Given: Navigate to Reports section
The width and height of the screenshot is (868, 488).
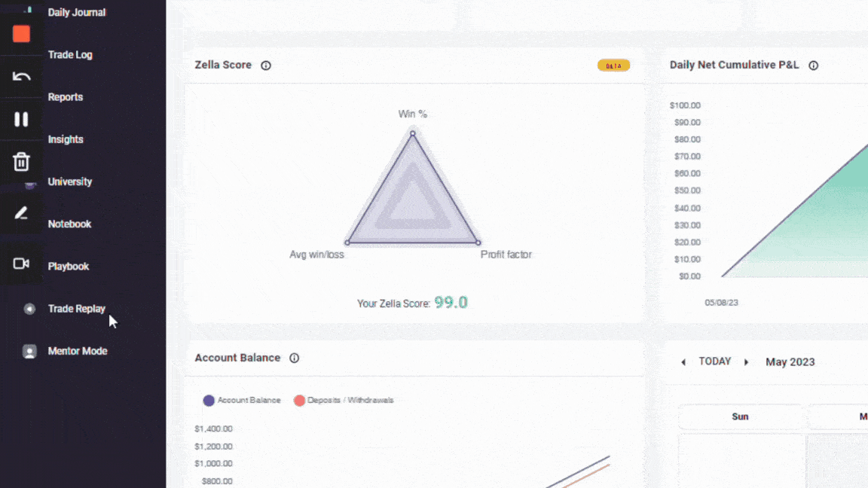Looking at the screenshot, I should pyautogui.click(x=66, y=97).
